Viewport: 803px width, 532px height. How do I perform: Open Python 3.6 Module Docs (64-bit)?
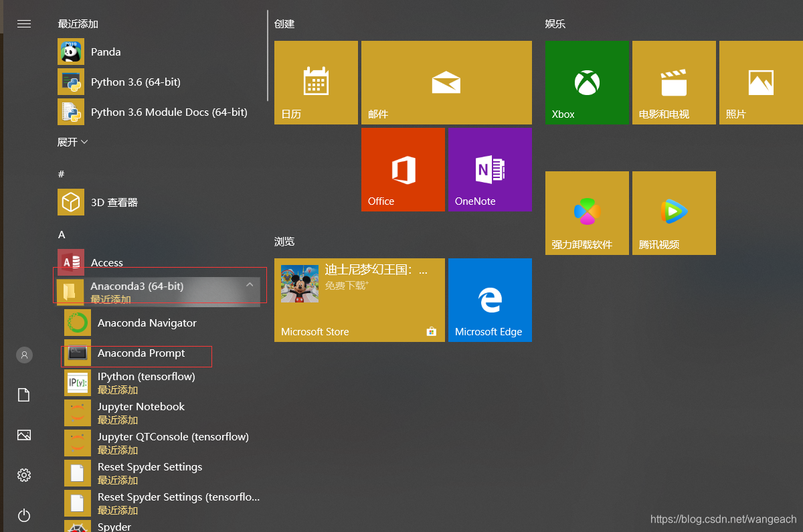tap(158, 112)
